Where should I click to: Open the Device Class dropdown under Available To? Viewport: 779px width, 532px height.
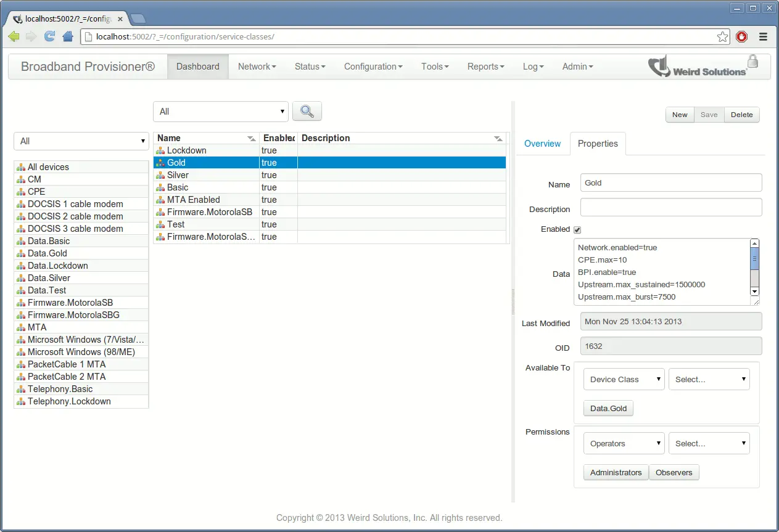click(624, 379)
